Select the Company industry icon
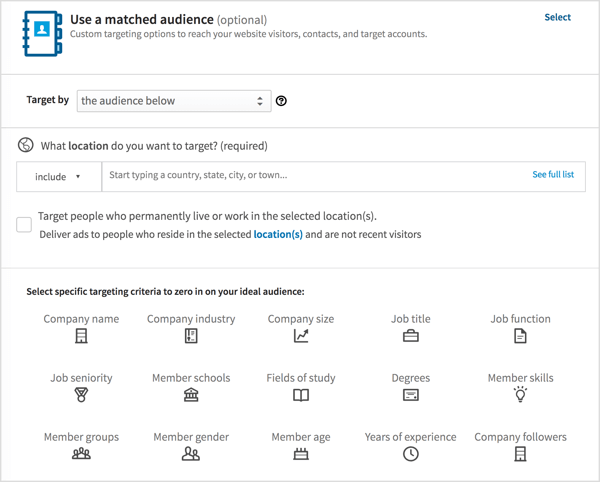The height and width of the screenshot is (482, 600). coord(191,337)
